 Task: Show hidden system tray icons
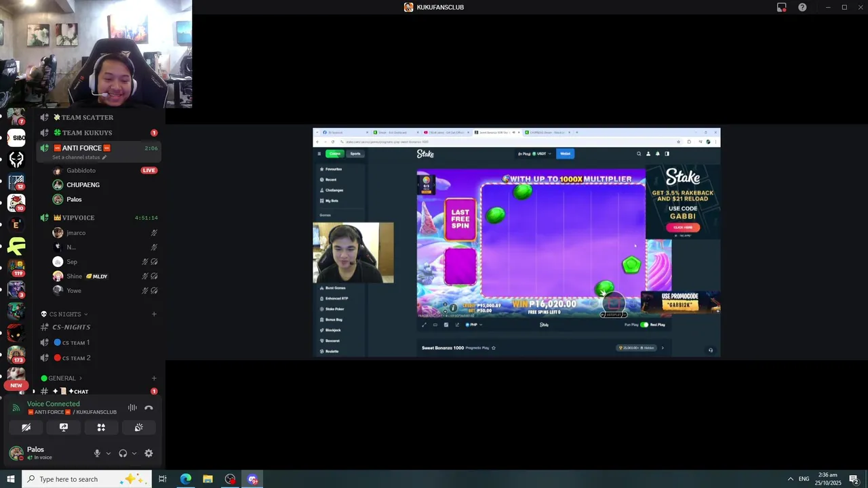(790, 479)
